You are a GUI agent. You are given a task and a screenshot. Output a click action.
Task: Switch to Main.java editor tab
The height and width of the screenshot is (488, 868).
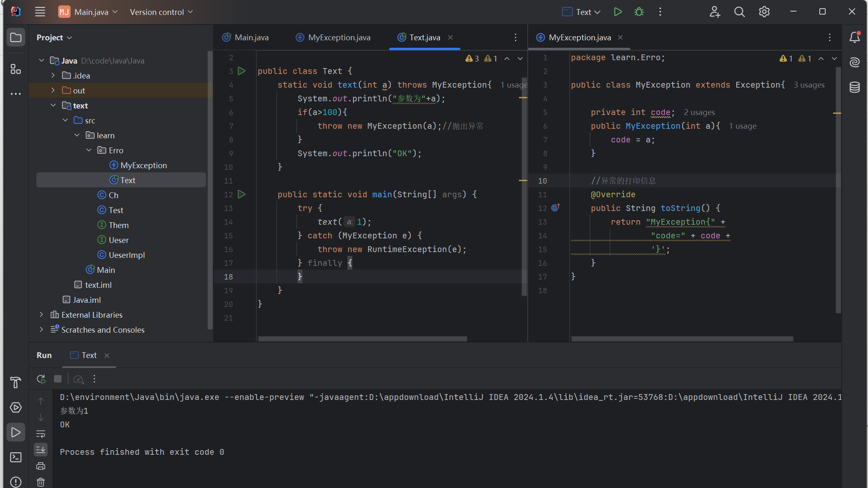(x=245, y=37)
